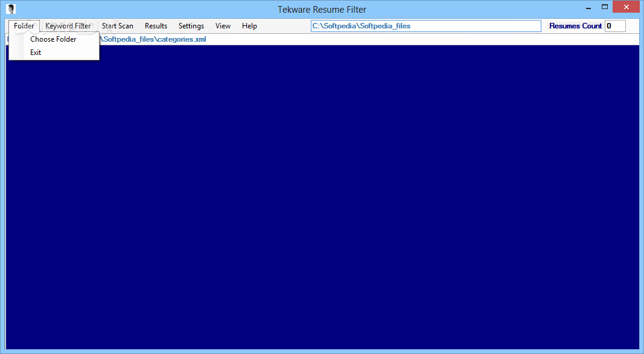This screenshot has height=354, width=644.
Task: Close the Tekware Resume Filter window
Action: 626,7
